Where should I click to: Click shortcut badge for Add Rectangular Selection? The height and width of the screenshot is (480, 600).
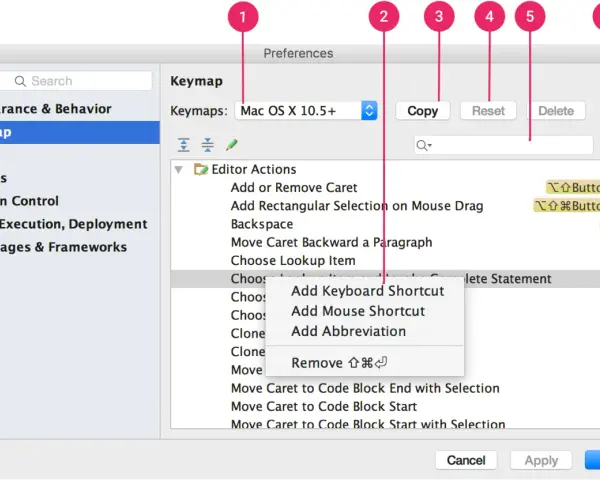(x=567, y=206)
